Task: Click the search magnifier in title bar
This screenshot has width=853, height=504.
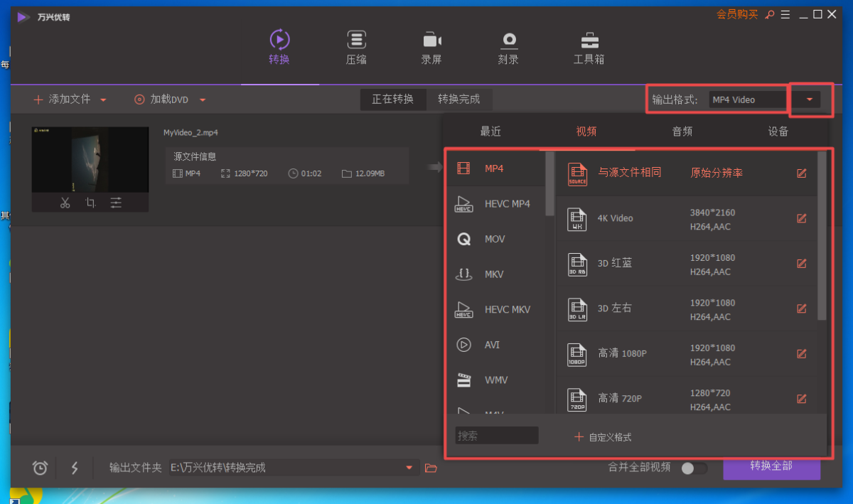Action: click(769, 14)
